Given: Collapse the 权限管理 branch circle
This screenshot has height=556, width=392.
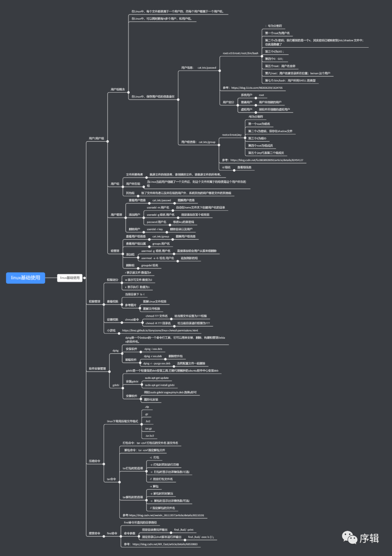Looking at the screenshot, I should tap(104, 304).
